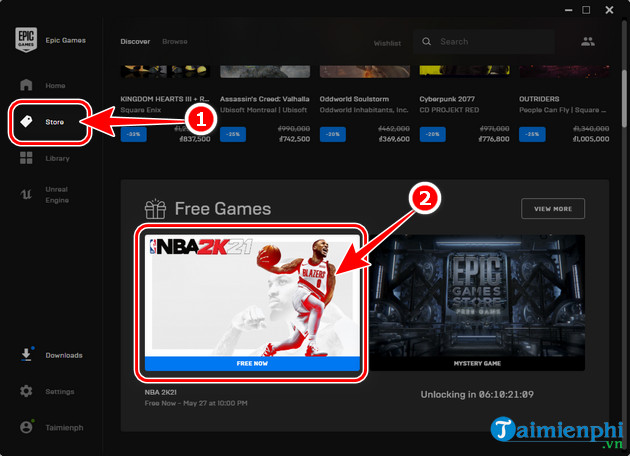Open the Downloads arrow icon
The image size is (630, 456).
tap(26, 355)
